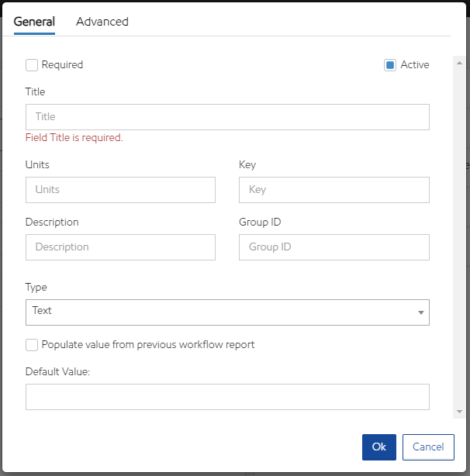Viewport: 470px width, 476px height.
Task: Click the scrollbar down arrow
Action: point(459,411)
